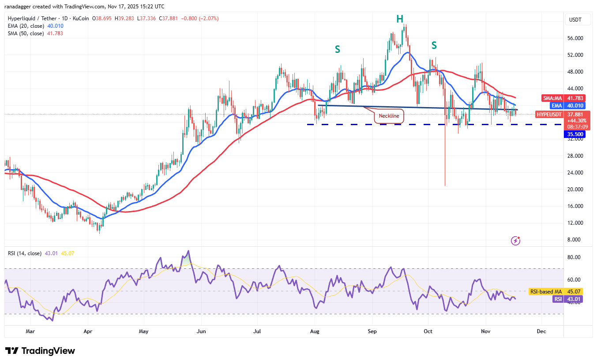This screenshot has width=597, height=364.
Task: Click the Sep label on the time axis
Action: point(372,331)
